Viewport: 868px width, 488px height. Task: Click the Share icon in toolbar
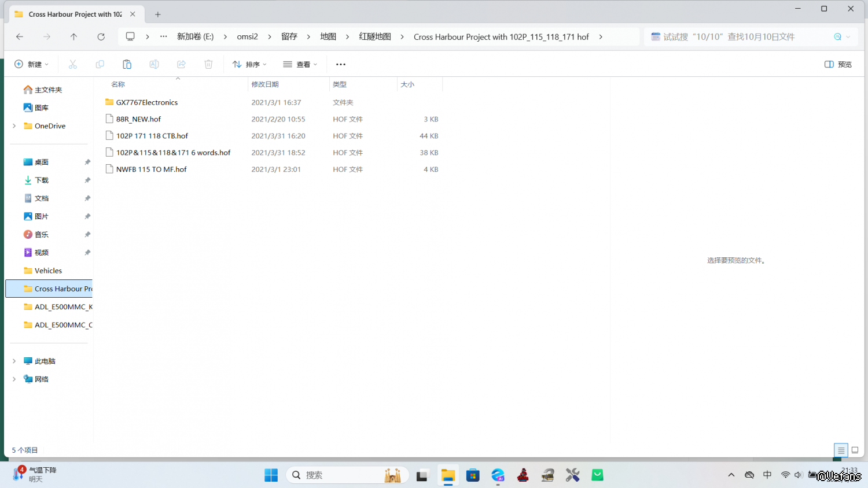[x=181, y=64]
